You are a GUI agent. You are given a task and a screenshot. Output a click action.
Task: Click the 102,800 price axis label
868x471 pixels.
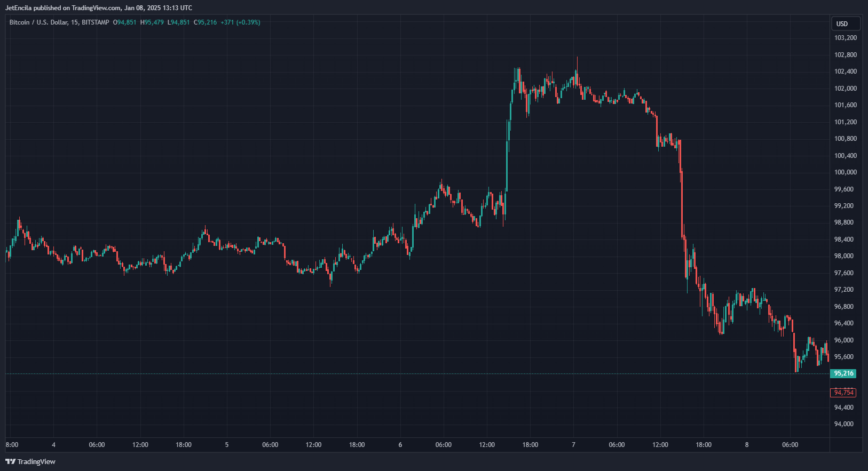pos(846,55)
